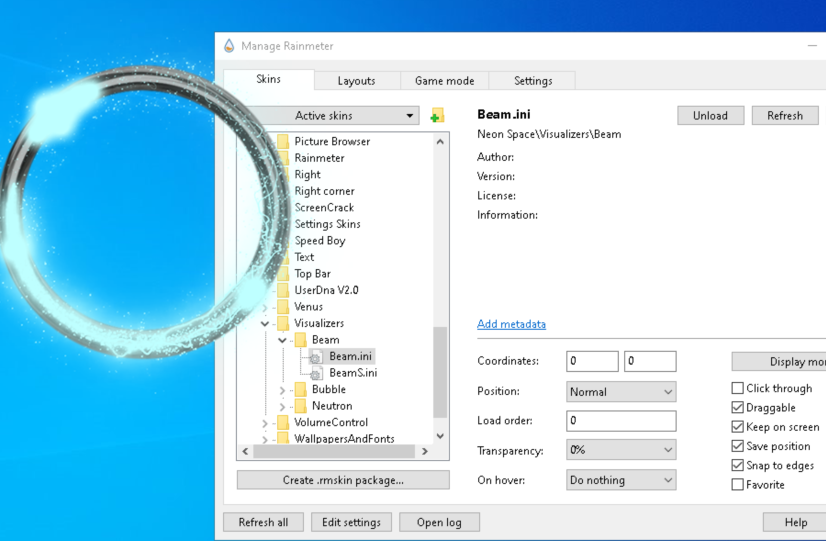Open the On hover dropdown
The image size is (826, 541).
(621, 480)
